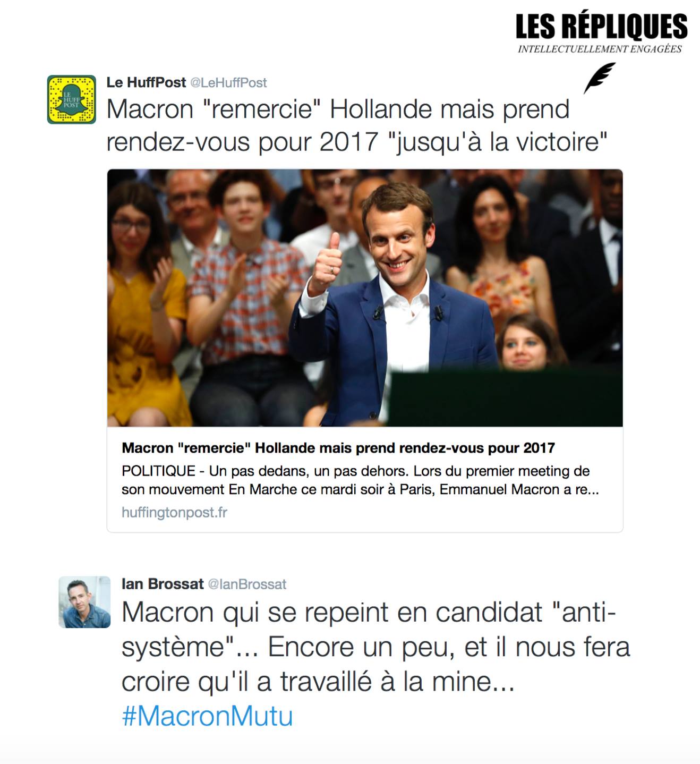This screenshot has height=764, width=700.
Task: Click the black feather quill icon
Action: [x=600, y=78]
